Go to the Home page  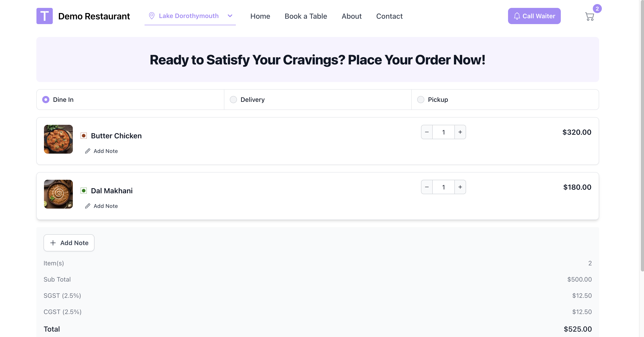260,16
